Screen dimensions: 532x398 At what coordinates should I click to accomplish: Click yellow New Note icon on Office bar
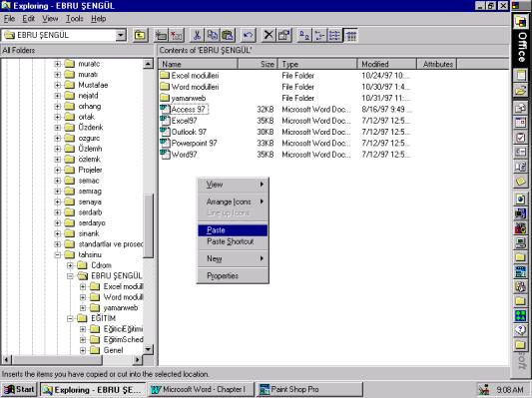520,182
